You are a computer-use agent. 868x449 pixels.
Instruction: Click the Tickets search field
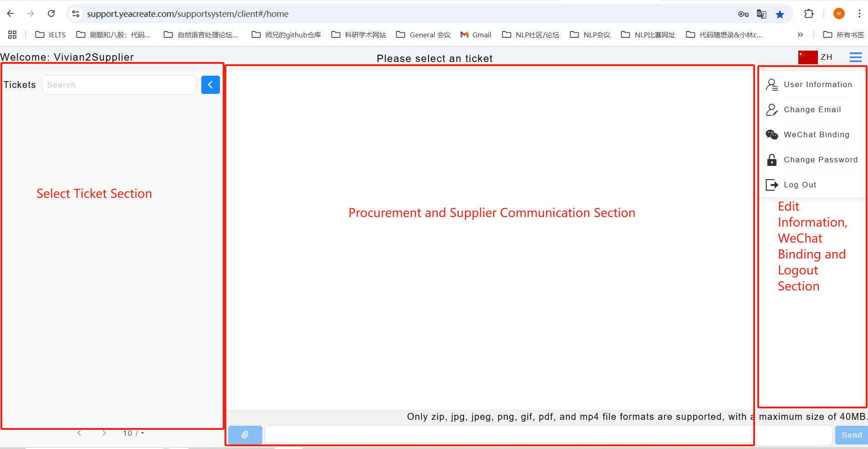[x=119, y=85]
